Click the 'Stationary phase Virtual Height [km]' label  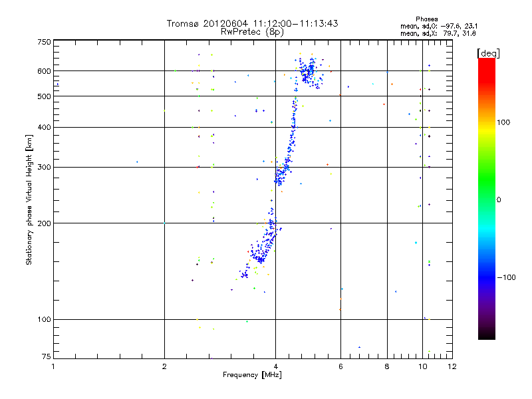[x=29, y=199]
